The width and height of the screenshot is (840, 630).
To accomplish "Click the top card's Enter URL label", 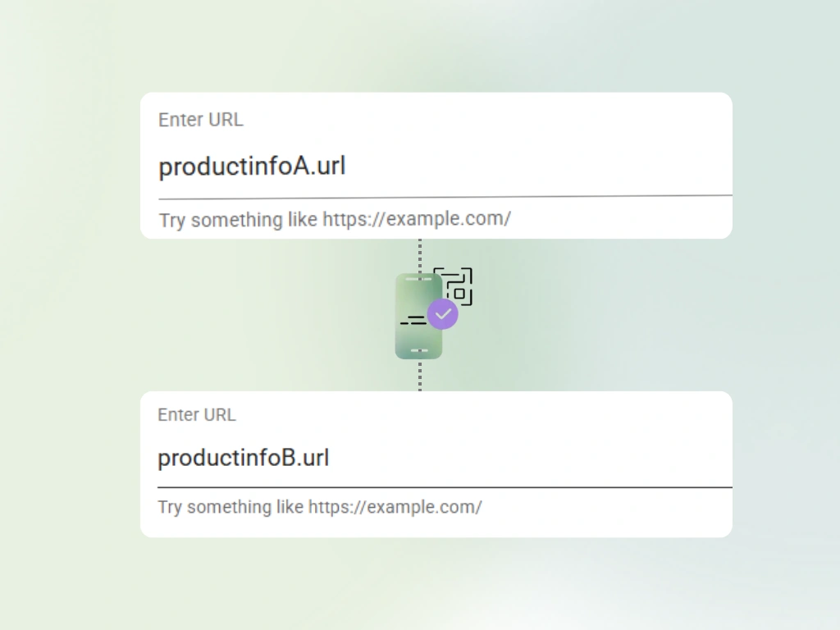I will coord(201,120).
